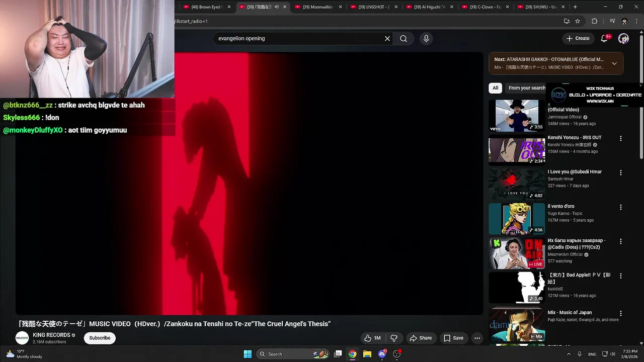The image size is (644, 362).
Task: Open the Windows Start menu
Action: [x=248, y=354]
